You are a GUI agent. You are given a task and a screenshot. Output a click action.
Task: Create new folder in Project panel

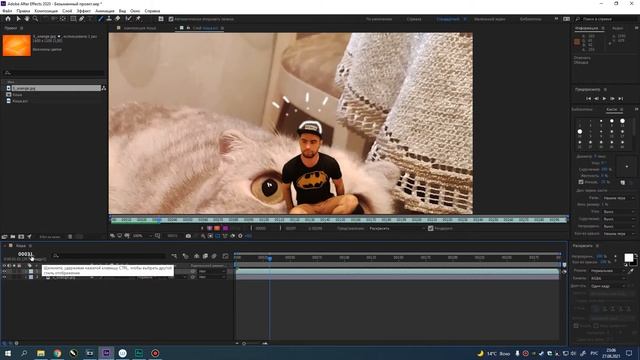pyautogui.click(x=13, y=237)
